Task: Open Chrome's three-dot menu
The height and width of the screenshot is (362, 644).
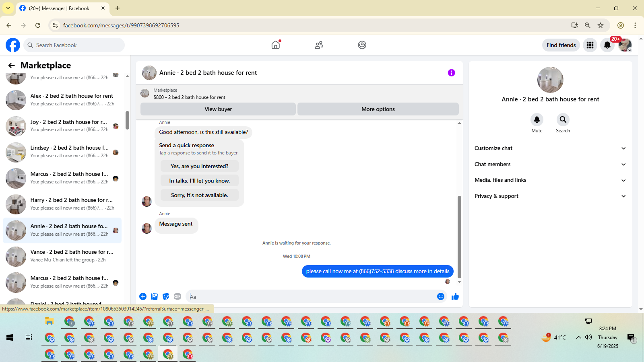Action: pyautogui.click(x=635, y=25)
